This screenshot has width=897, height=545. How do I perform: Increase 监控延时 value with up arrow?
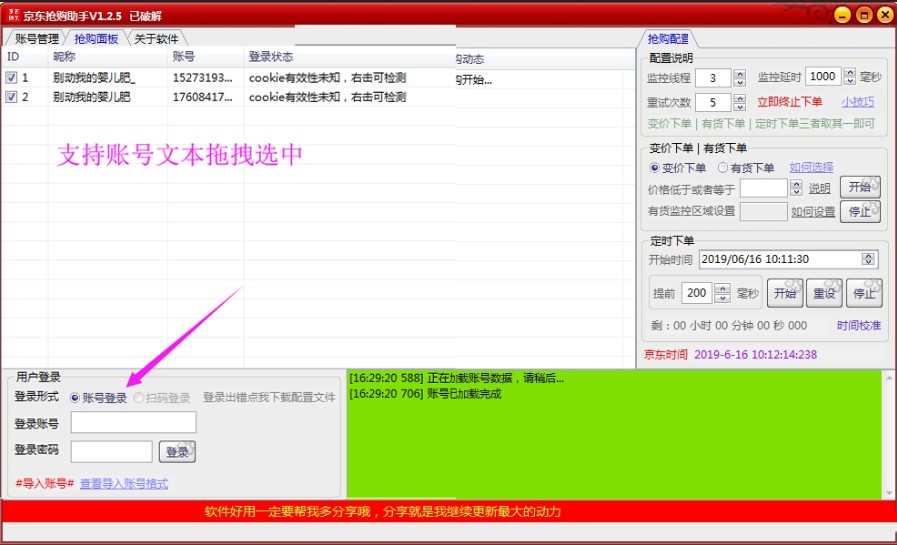pos(850,72)
